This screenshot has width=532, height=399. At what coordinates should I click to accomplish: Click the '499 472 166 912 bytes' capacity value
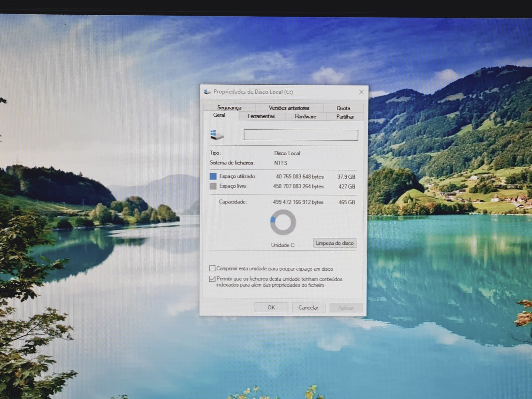tap(298, 202)
